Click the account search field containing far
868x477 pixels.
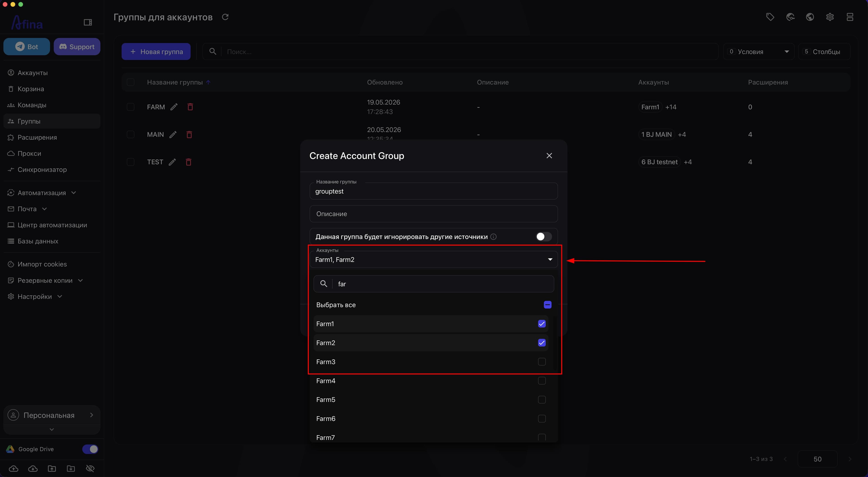click(x=433, y=284)
